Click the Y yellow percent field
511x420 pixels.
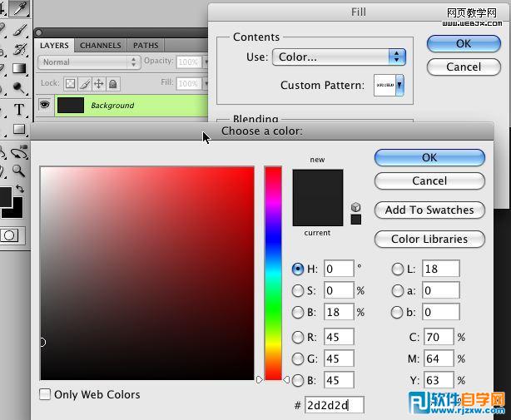[439, 380]
